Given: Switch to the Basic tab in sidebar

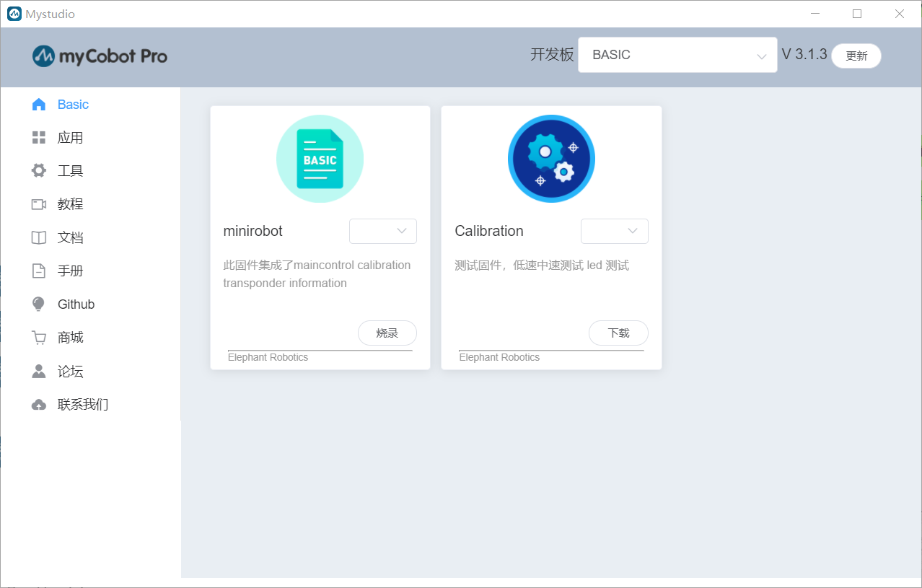Looking at the screenshot, I should pyautogui.click(x=73, y=104).
